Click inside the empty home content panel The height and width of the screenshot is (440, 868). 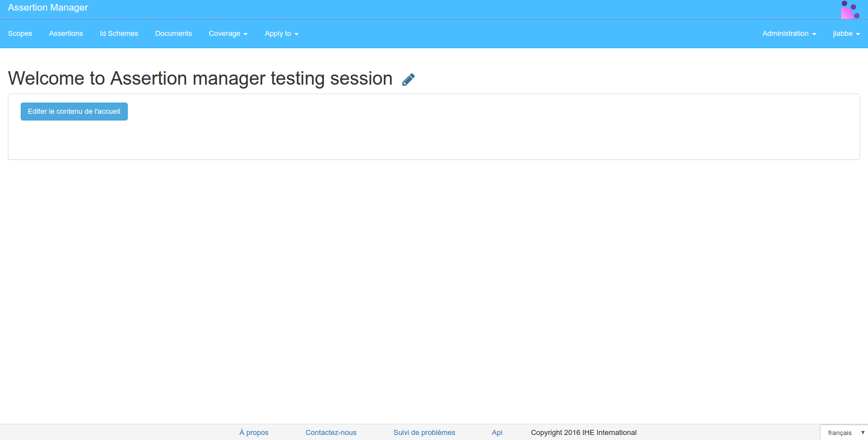pyautogui.click(x=434, y=140)
